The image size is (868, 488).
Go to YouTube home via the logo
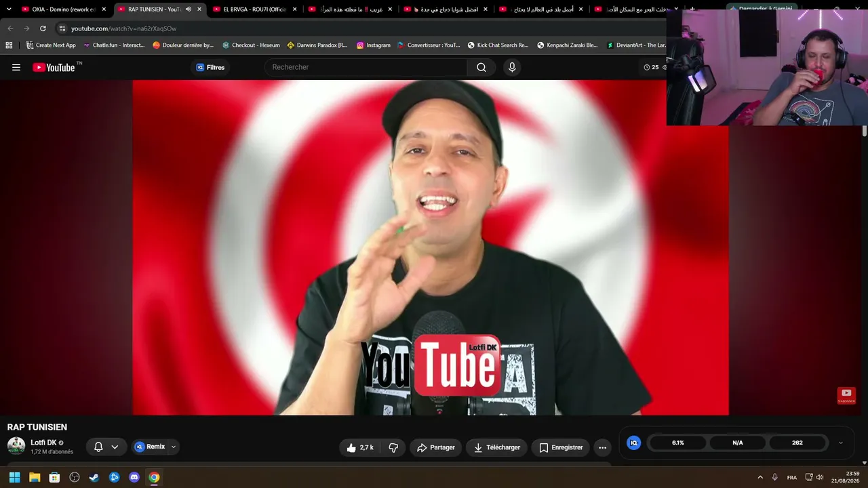54,67
